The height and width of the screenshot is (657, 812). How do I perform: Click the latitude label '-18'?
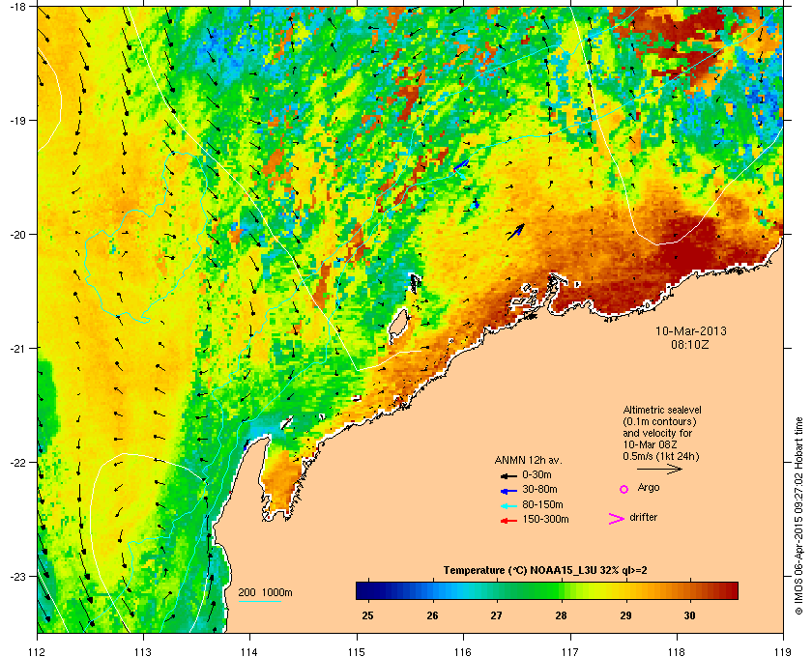click(x=17, y=6)
